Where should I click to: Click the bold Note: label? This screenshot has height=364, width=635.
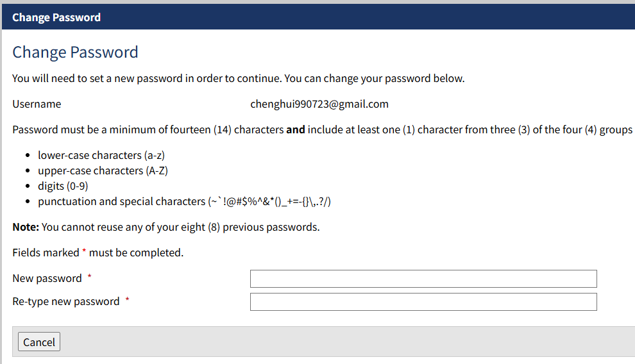26,227
